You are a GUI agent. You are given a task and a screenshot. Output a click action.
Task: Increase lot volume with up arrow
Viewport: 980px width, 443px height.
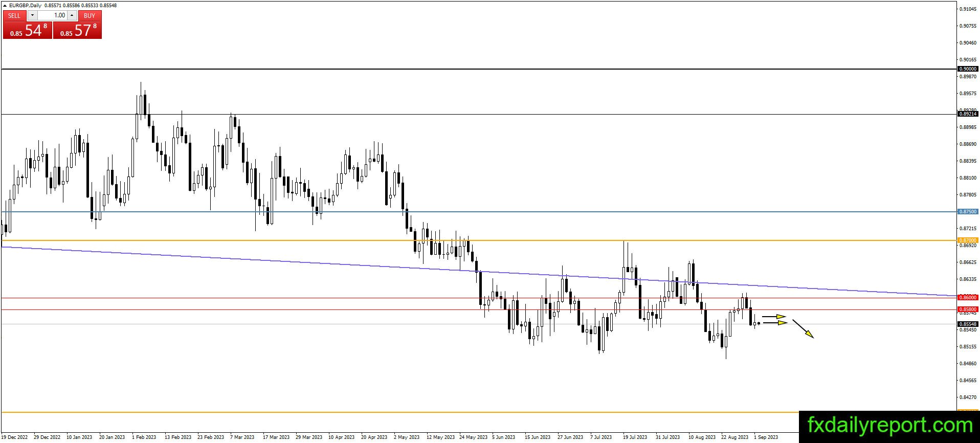coord(72,15)
